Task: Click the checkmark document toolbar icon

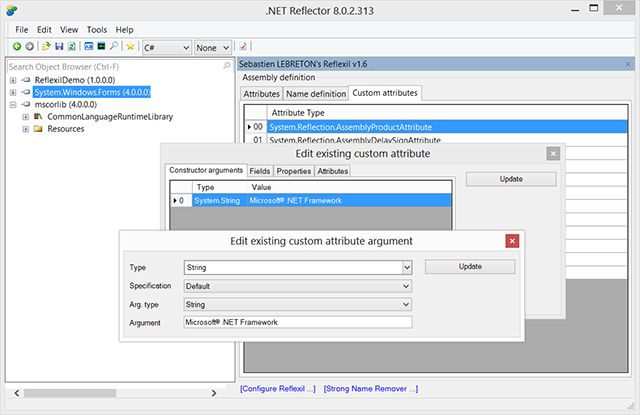Action: tap(243, 47)
